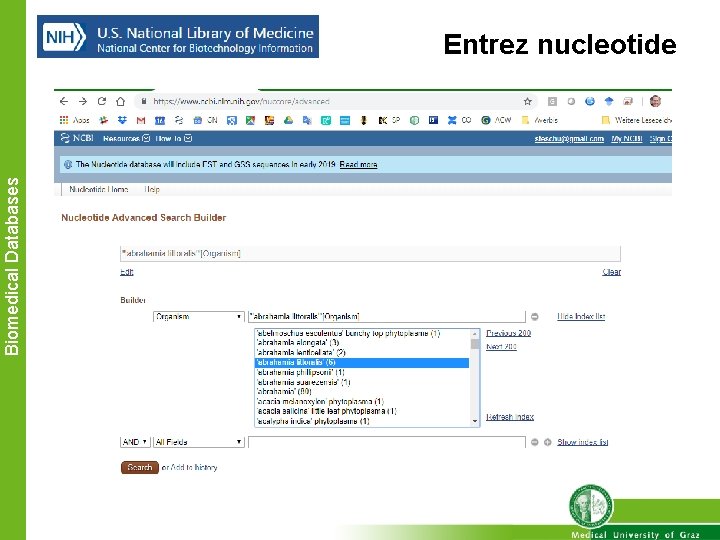
Task: Open the Nucleotide Home tab
Action: click(x=99, y=189)
